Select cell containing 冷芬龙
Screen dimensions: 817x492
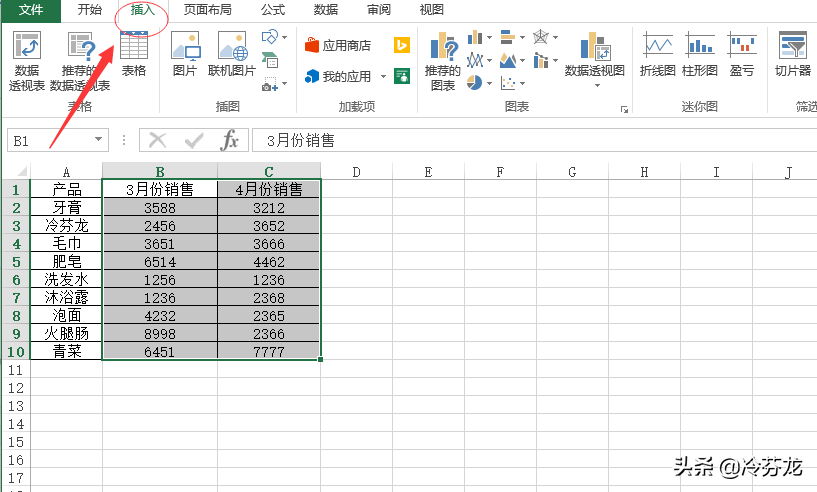point(67,225)
